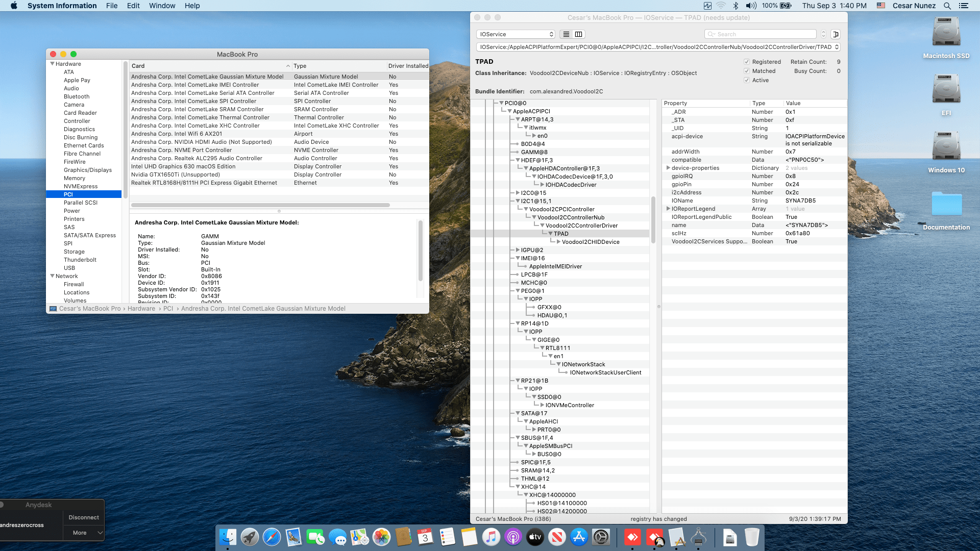
Task: Open Podcasts from the Dock
Action: click(x=513, y=537)
